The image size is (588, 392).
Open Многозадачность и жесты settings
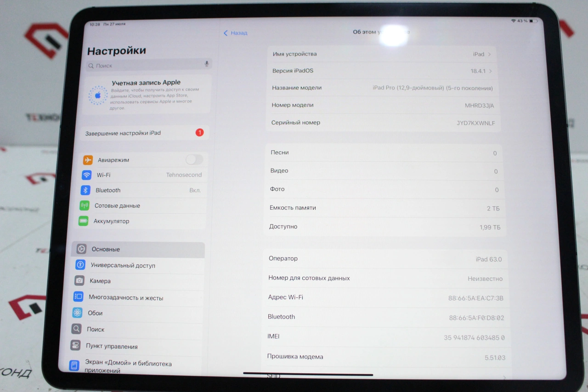(136, 297)
